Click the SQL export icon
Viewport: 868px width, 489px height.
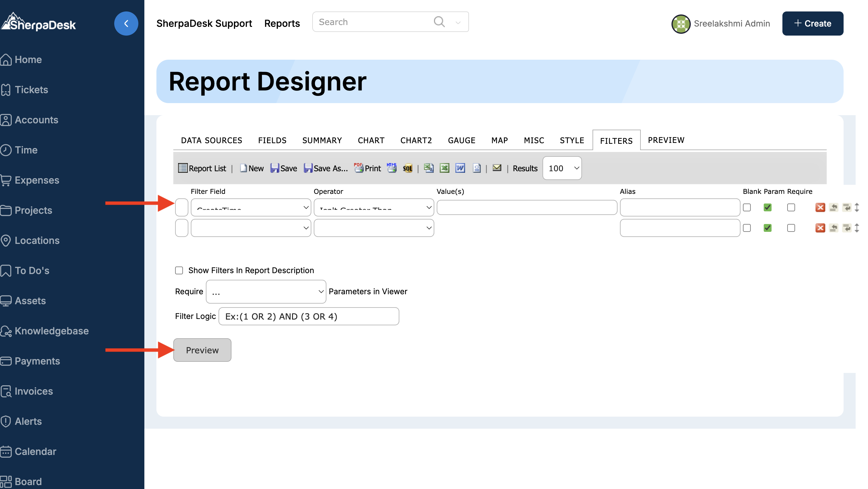pyautogui.click(x=407, y=168)
